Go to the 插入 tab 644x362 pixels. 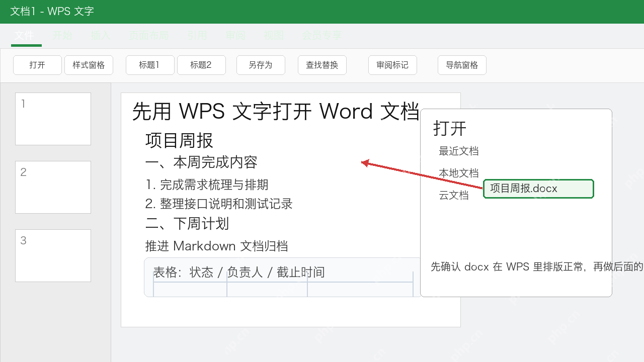coord(101,35)
